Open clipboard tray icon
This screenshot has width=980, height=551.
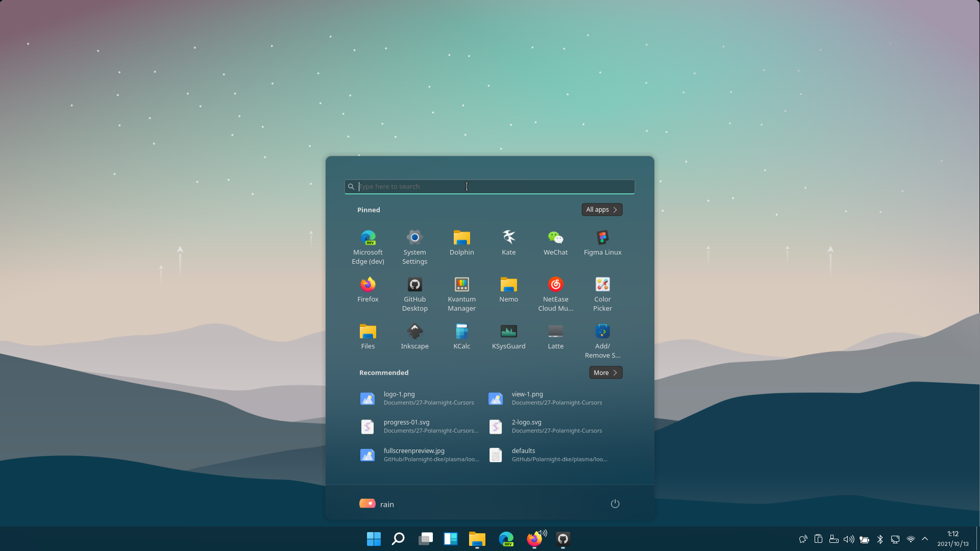818,539
